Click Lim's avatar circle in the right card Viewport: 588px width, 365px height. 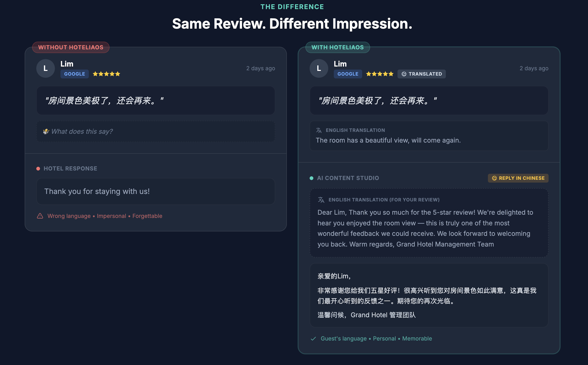(x=319, y=68)
